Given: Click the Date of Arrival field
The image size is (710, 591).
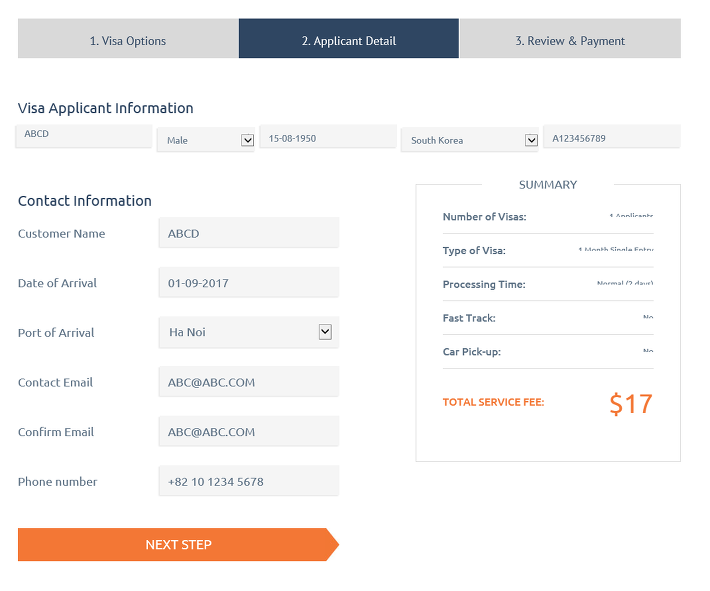Looking at the screenshot, I should tap(249, 282).
